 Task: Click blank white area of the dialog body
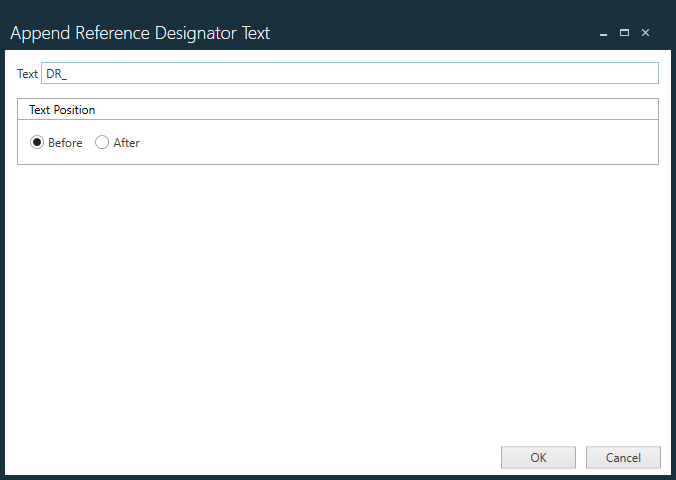(x=337, y=300)
